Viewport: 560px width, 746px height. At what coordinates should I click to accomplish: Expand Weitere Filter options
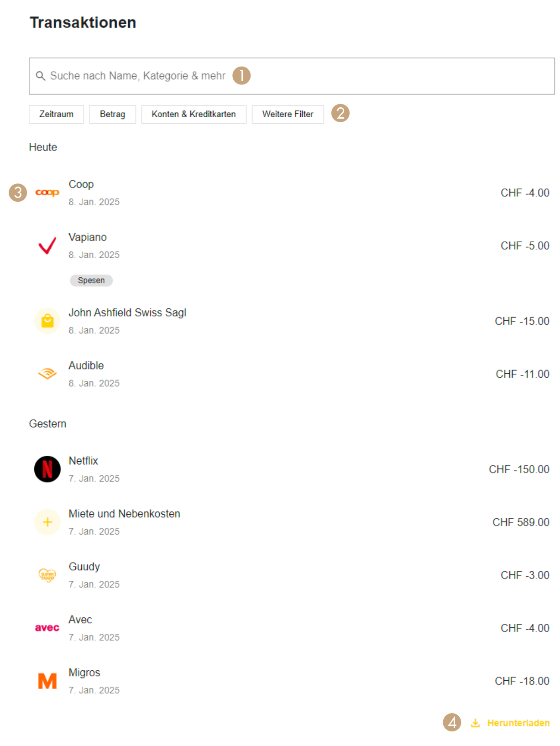click(x=288, y=114)
